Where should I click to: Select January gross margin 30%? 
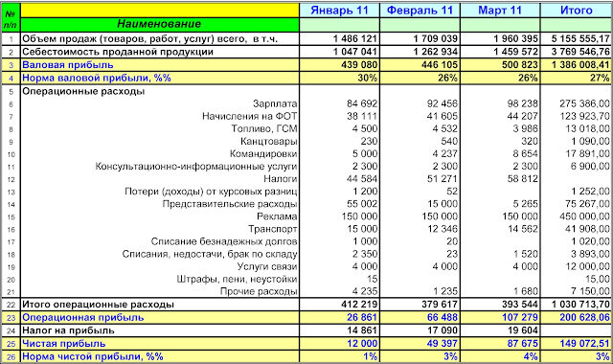pyautogui.click(x=368, y=78)
